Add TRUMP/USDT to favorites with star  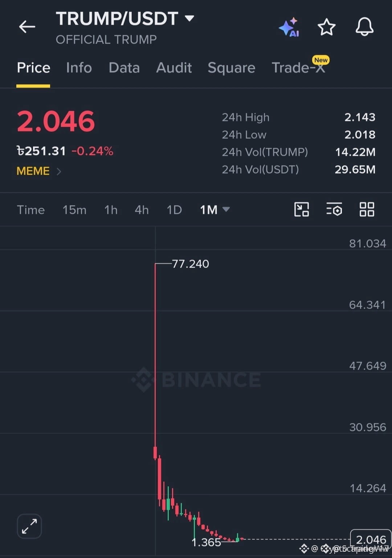[326, 27]
